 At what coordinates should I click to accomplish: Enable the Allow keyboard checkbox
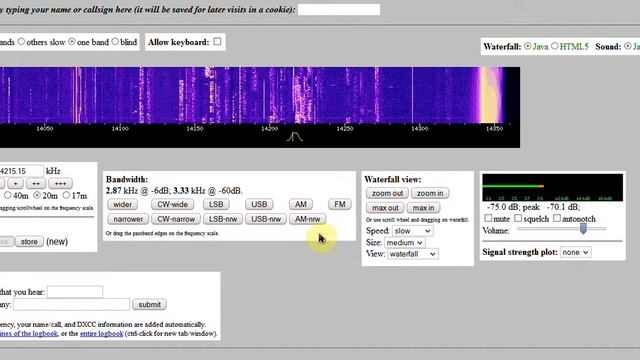click(x=217, y=42)
